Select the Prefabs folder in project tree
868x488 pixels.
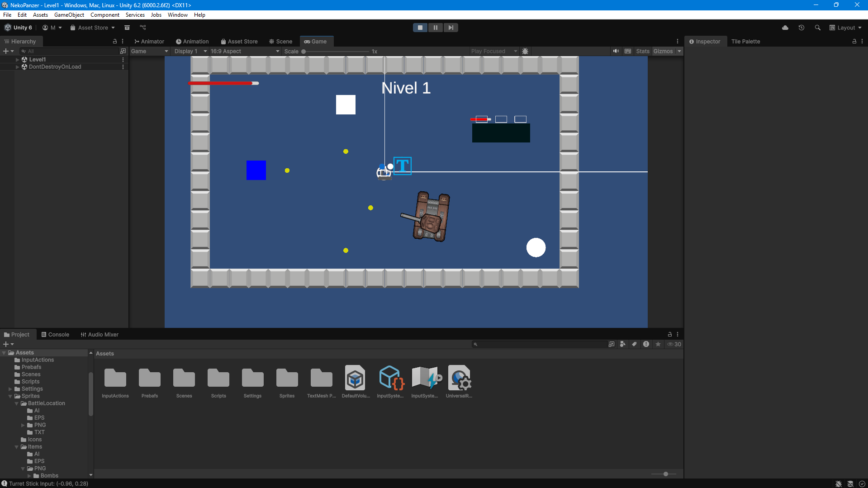tap(31, 367)
